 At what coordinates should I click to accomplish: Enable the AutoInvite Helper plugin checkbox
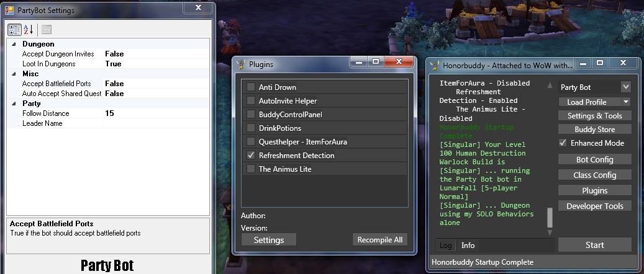click(x=250, y=100)
